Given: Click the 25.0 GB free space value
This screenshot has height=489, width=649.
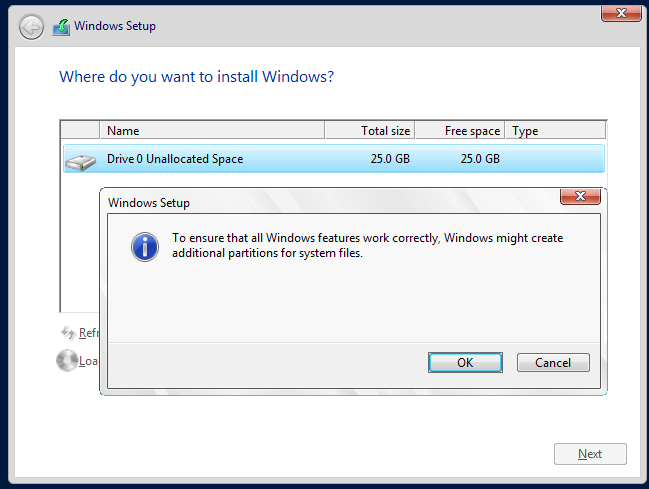Looking at the screenshot, I should pyautogui.click(x=480, y=159).
